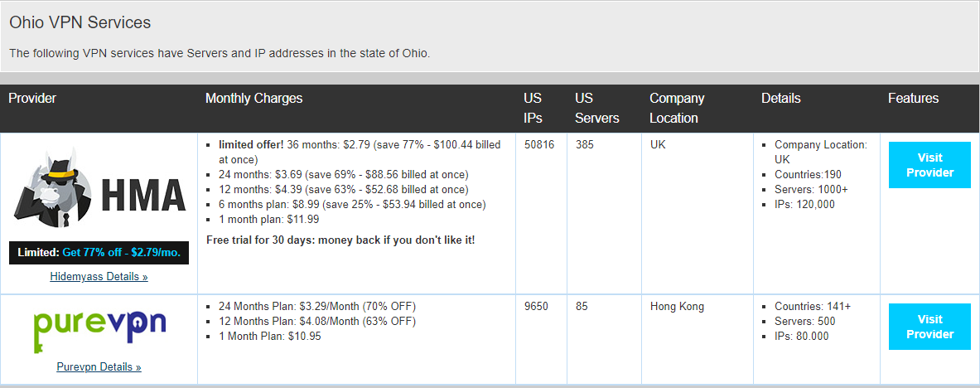Click the Features column header
Viewport: 980px width, 388px height.
point(913,99)
